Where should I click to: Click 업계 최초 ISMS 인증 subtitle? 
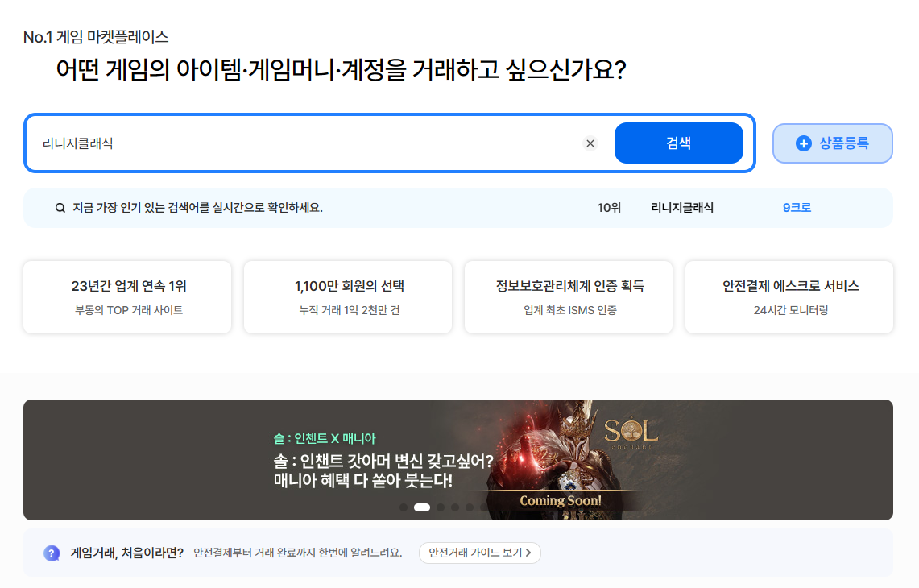(570, 310)
